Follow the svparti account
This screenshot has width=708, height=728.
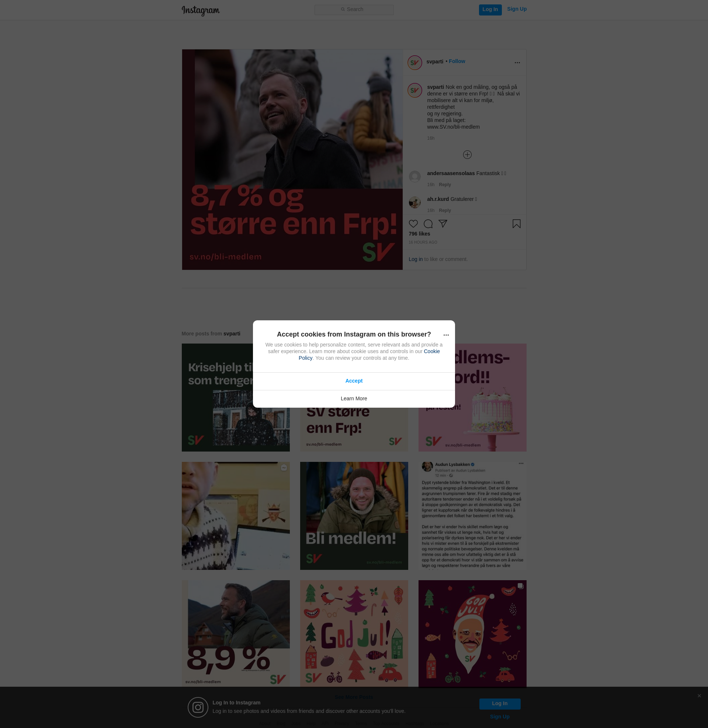[x=457, y=61]
